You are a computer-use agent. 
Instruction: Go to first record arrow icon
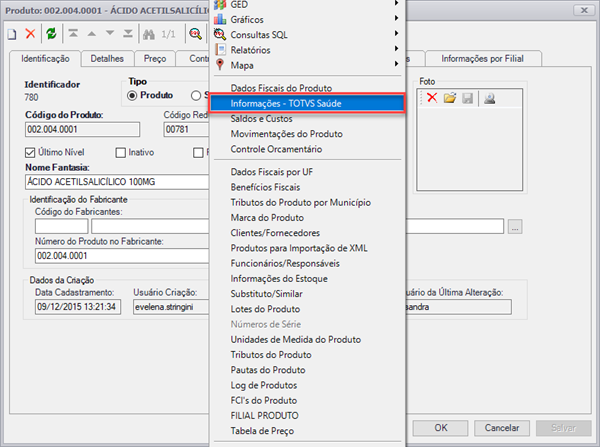click(x=73, y=34)
